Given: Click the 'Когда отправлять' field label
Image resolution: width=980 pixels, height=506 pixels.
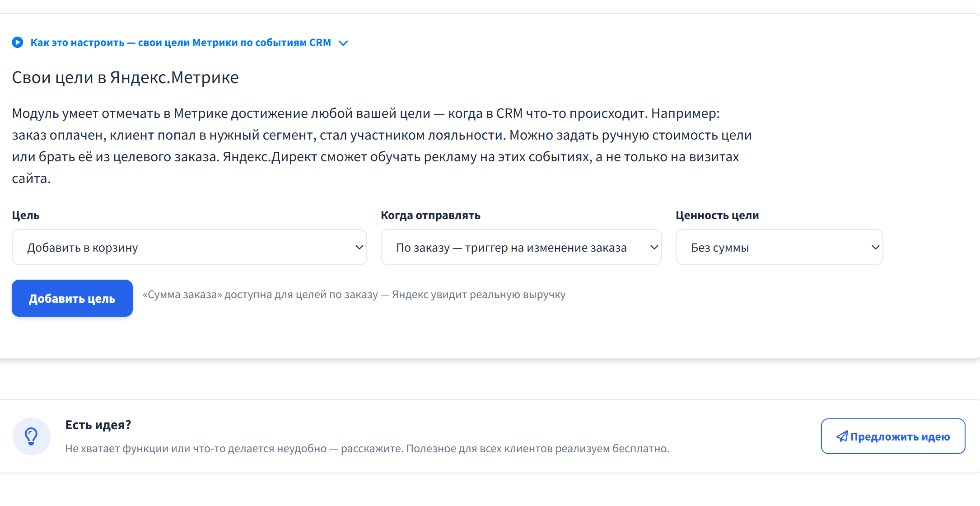Looking at the screenshot, I should pos(430,215).
